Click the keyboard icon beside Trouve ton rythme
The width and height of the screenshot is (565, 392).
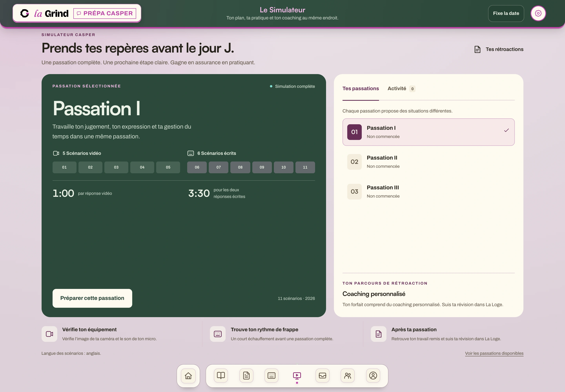[218, 334]
